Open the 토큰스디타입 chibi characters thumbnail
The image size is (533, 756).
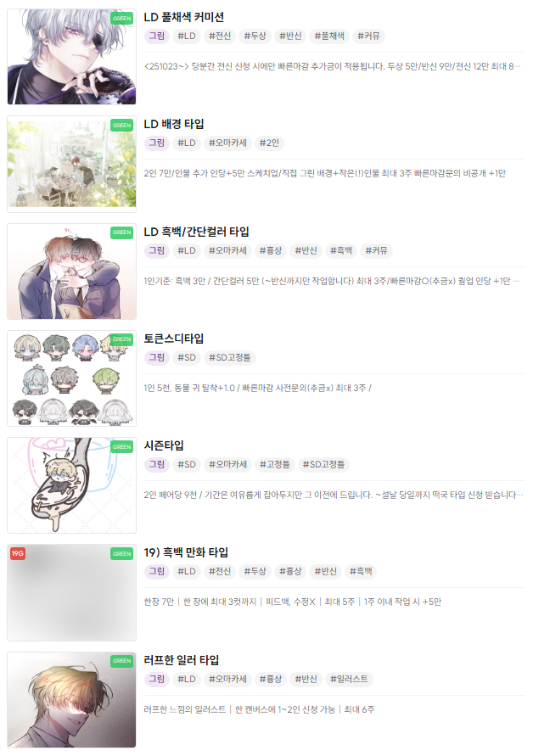click(x=71, y=378)
